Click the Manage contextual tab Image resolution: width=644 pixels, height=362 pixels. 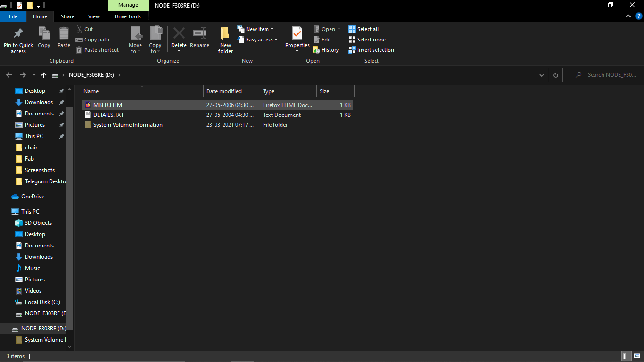click(128, 5)
